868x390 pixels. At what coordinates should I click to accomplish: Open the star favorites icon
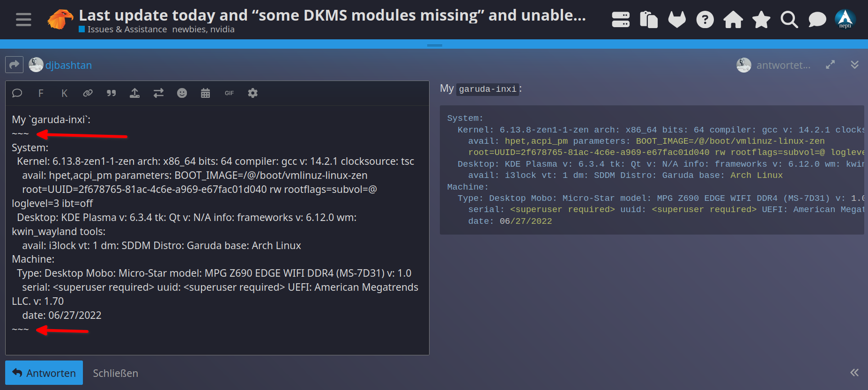point(761,20)
